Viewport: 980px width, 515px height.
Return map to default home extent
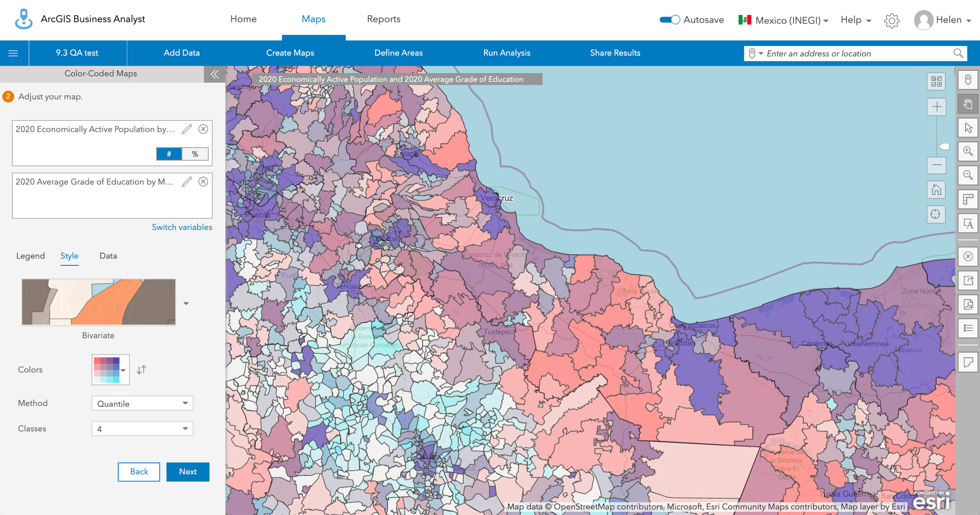coord(936,190)
